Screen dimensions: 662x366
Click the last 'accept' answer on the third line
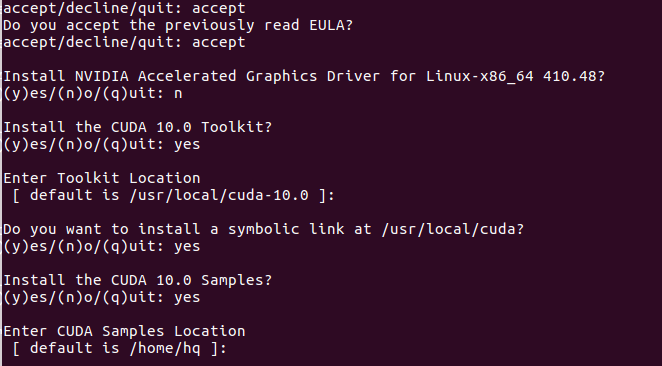[x=219, y=42]
